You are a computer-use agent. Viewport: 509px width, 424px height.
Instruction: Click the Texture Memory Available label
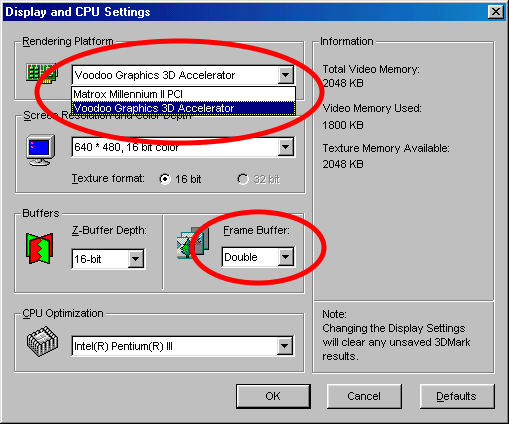pos(386,148)
